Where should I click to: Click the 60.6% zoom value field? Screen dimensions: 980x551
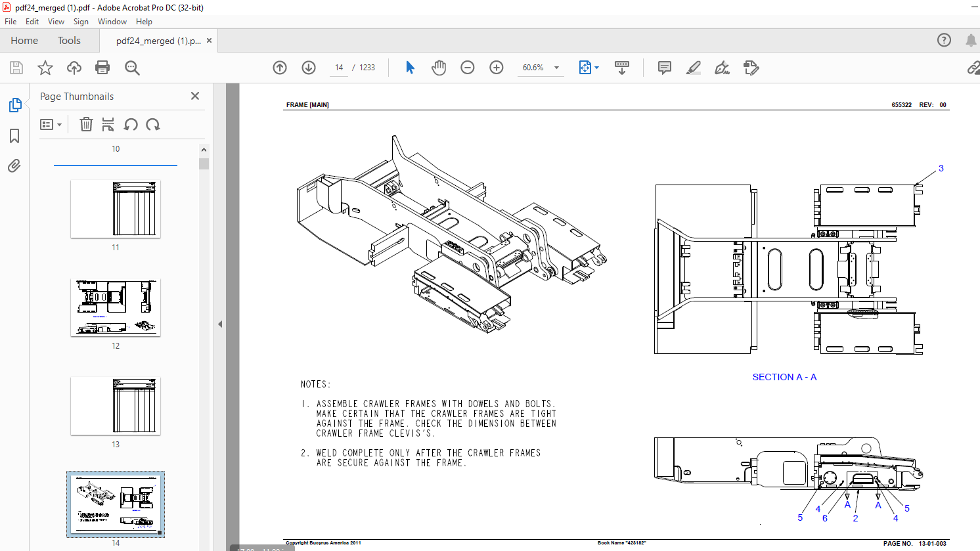[x=533, y=68]
